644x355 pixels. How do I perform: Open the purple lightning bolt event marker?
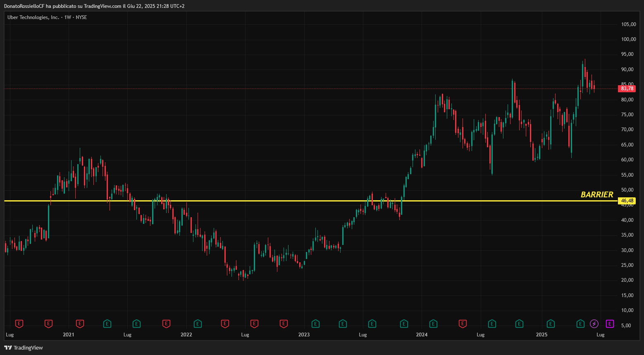point(594,324)
